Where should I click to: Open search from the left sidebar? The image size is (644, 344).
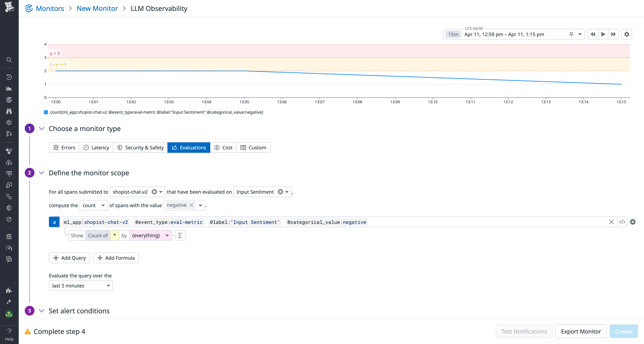9,60
